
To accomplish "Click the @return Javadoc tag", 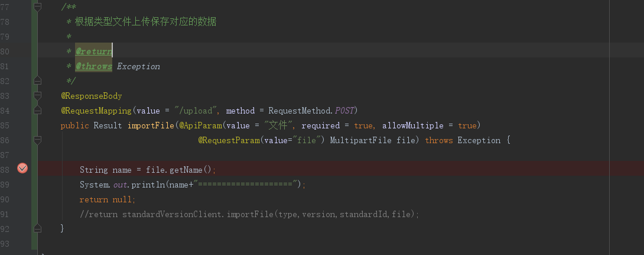I will pos(93,51).
